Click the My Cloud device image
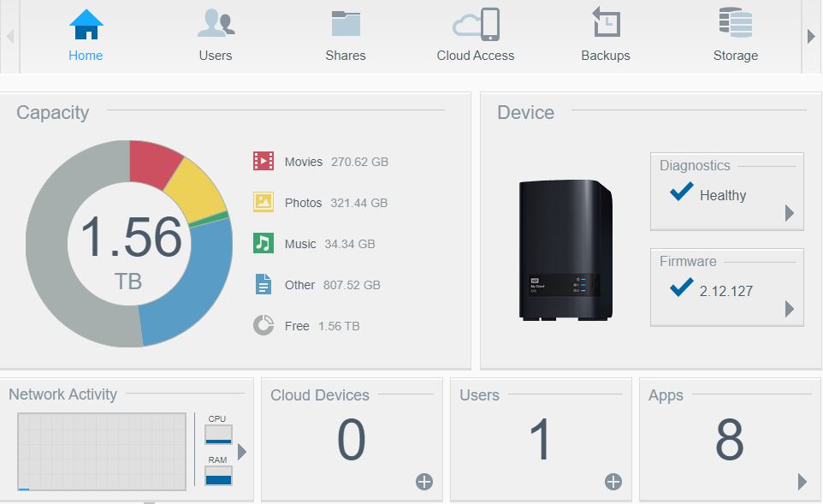Viewport: 823px width, 504px height. (x=565, y=250)
